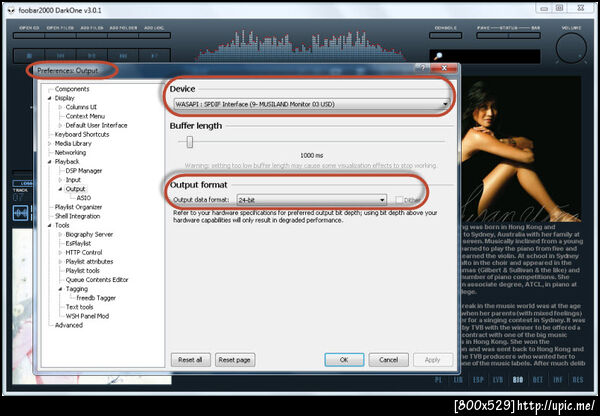The height and width of the screenshot is (416, 600).
Task: Toggle the Status Bar button
Action: [x=525, y=36]
